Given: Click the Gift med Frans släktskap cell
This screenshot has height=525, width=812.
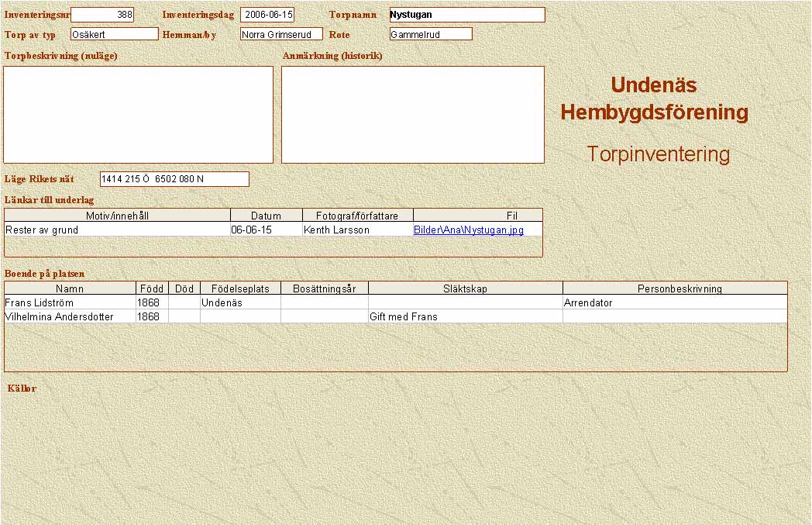Looking at the screenshot, I should [465, 316].
